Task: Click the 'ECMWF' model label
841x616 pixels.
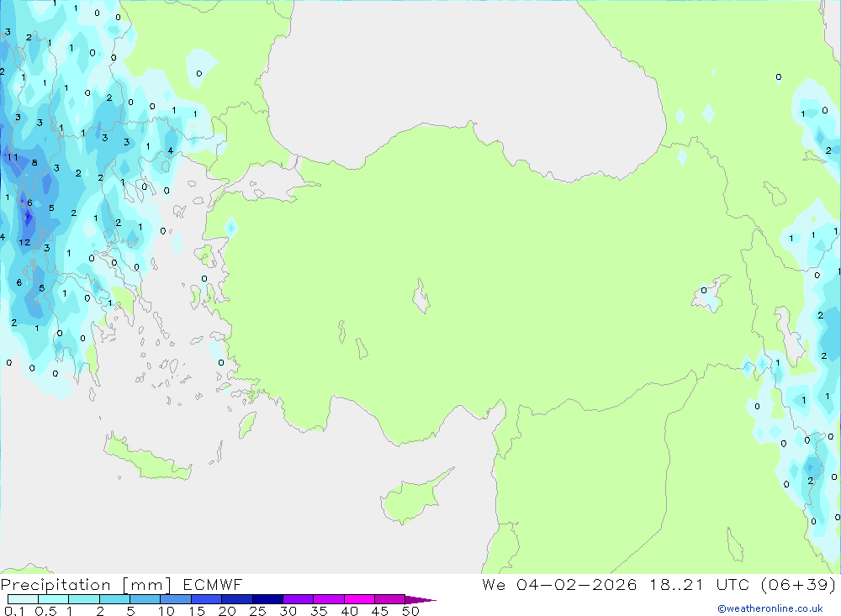Action: pyautogui.click(x=213, y=584)
